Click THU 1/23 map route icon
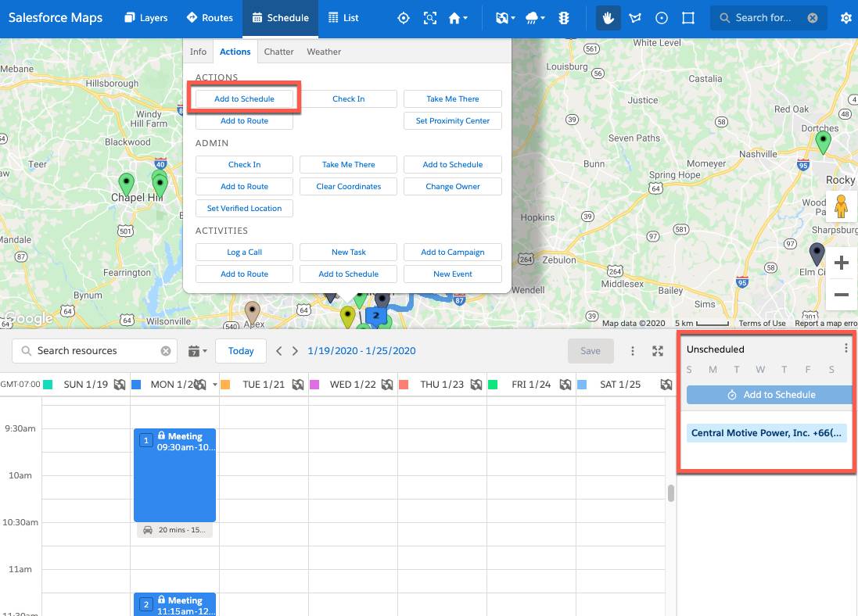The width and height of the screenshot is (858, 616). pos(476,385)
